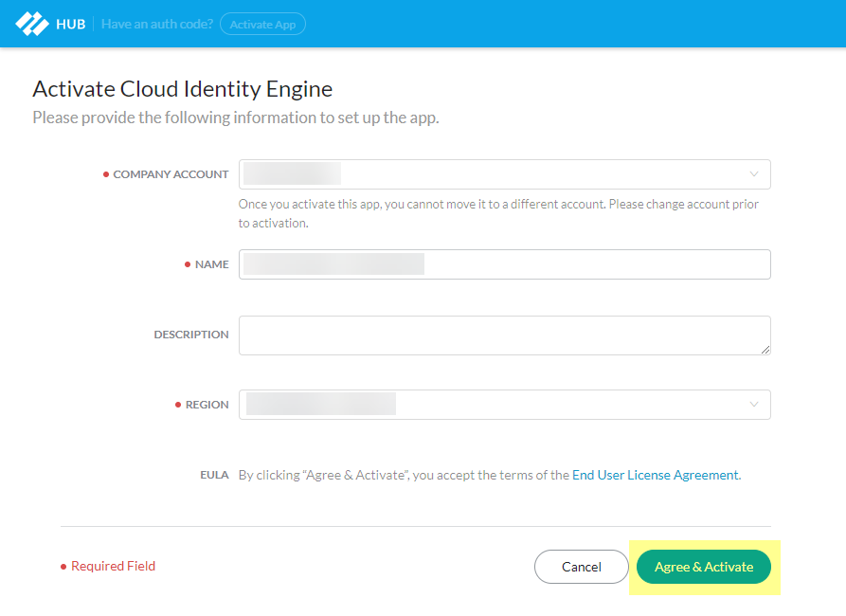Click the REGION field label
The width and height of the screenshot is (846, 616).
pos(207,404)
